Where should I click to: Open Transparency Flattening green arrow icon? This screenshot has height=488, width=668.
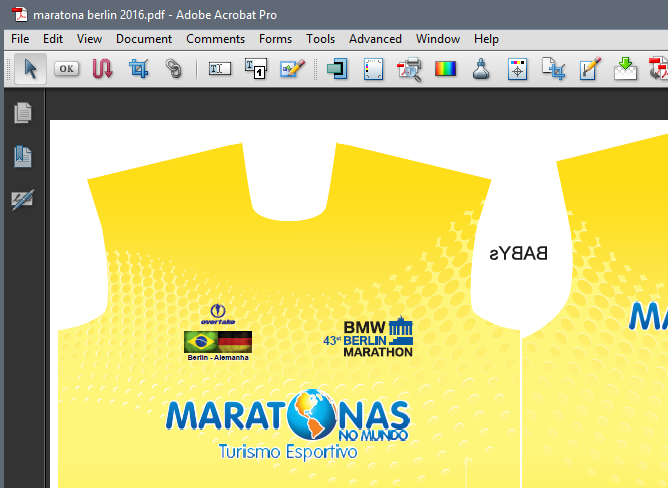(x=625, y=69)
